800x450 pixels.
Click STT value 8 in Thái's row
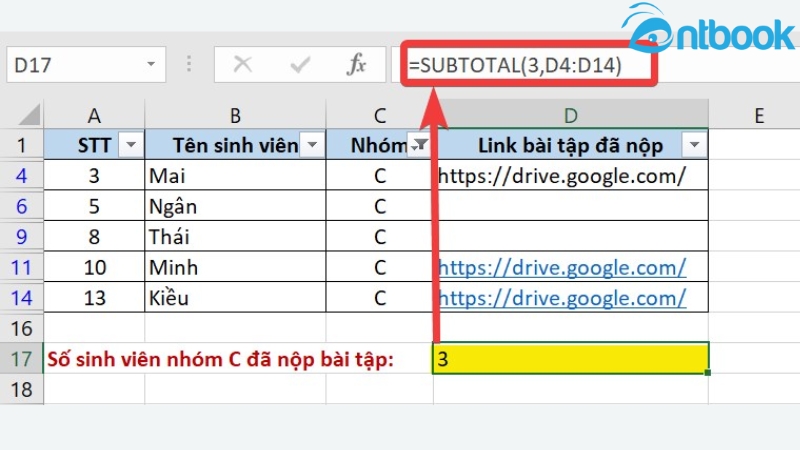point(94,236)
